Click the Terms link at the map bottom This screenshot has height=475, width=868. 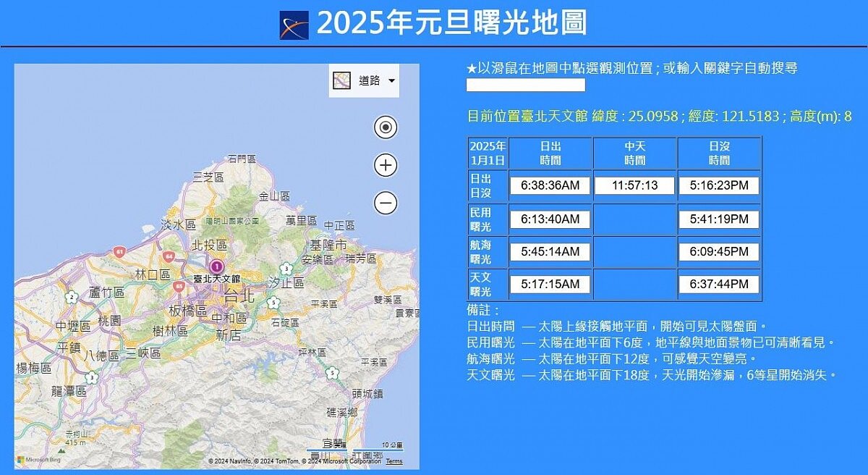tap(393, 460)
